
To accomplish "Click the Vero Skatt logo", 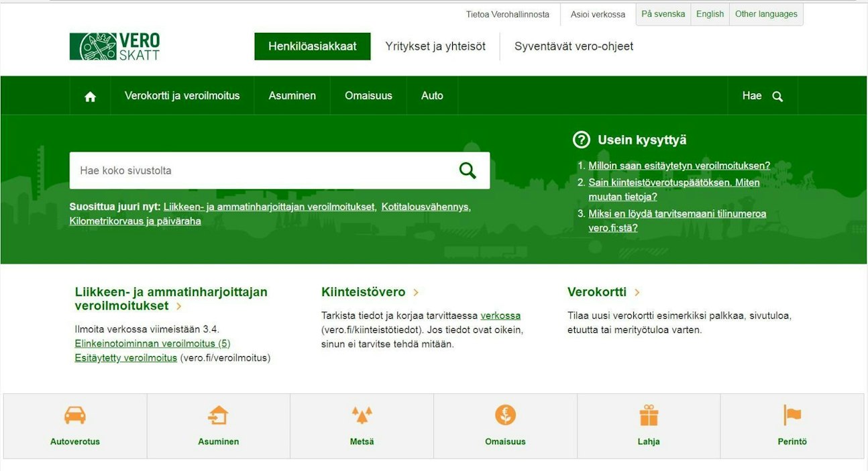I will (115, 46).
